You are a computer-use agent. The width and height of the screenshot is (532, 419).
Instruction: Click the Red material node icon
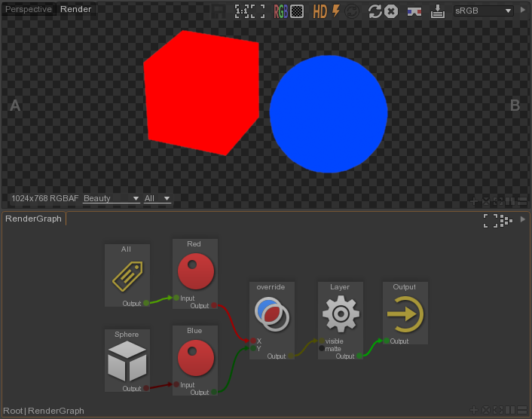pos(195,272)
